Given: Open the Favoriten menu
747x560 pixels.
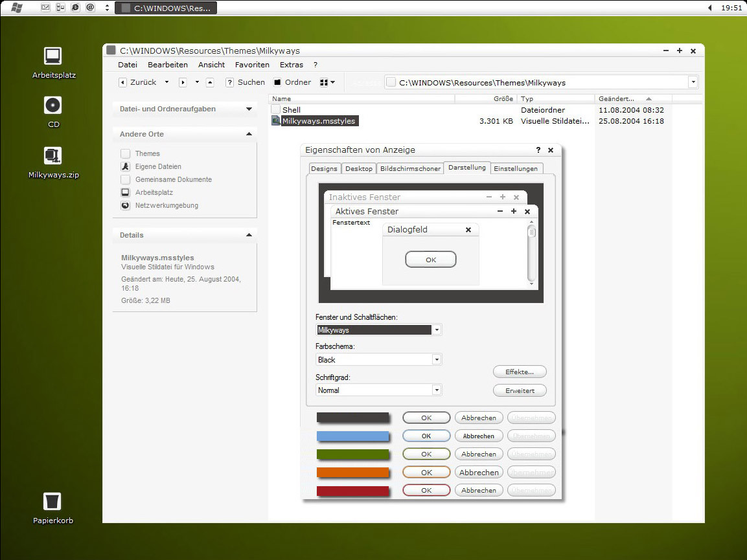Looking at the screenshot, I should coord(252,65).
